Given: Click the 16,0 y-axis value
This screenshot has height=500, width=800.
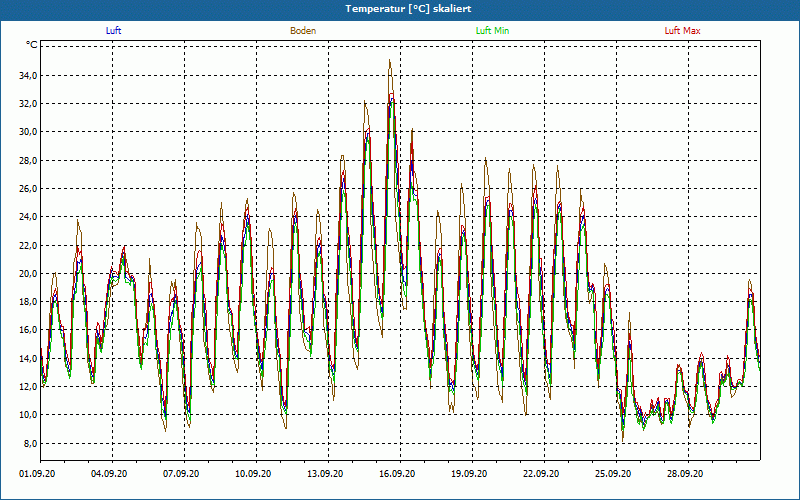Looking at the screenshot, I should 27,330.
